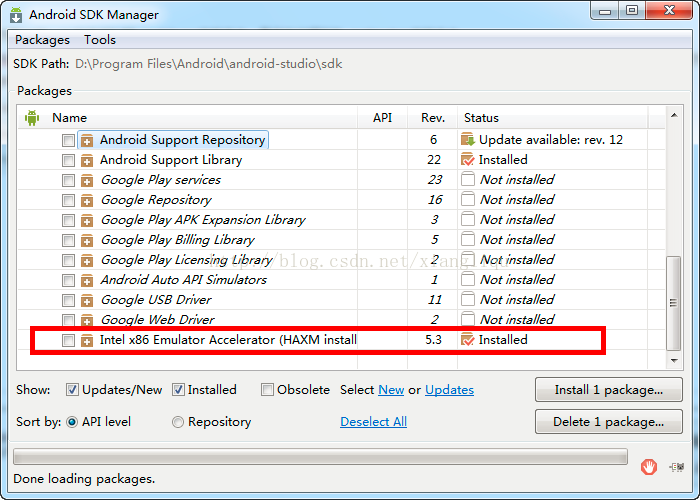Select the Android Auto API Simulators row name
The height and width of the screenshot is (500, 700).
pos(183,280)
